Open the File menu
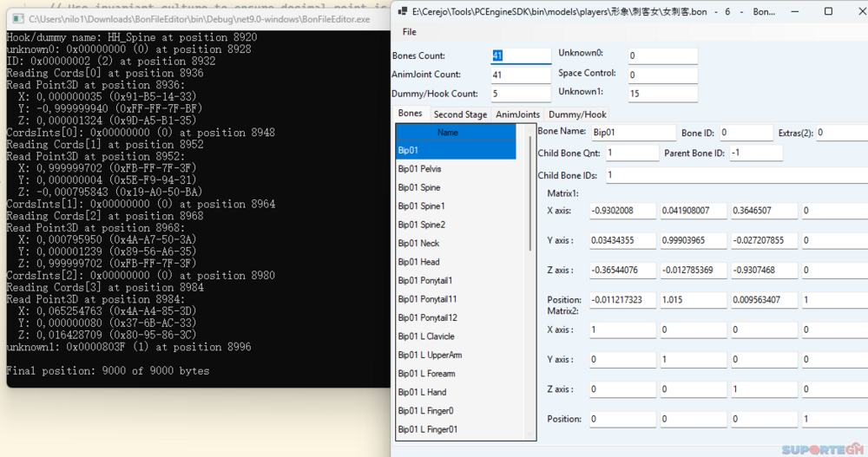 point(409,32)
